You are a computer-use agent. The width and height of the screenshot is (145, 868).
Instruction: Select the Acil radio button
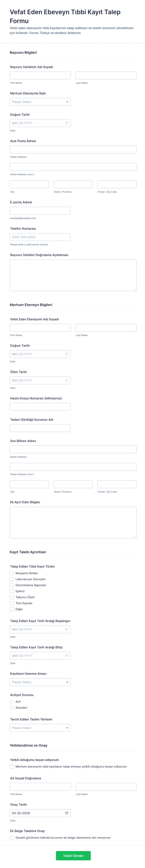click(x=12, y=702)
